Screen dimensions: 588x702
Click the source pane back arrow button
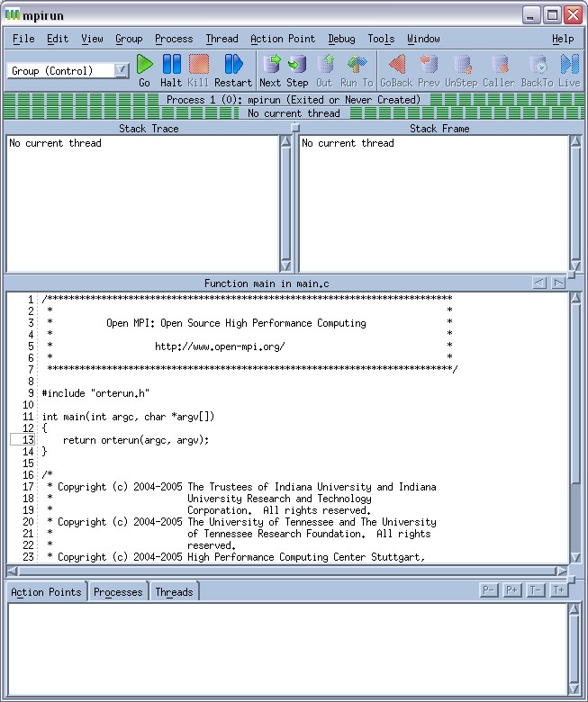tap(539, 283)
